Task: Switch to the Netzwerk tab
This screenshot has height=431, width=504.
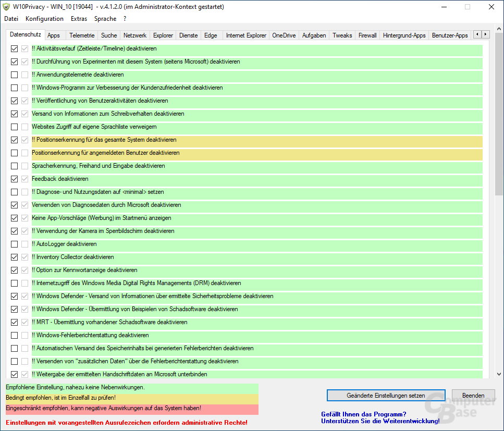Action: [135, 35]
